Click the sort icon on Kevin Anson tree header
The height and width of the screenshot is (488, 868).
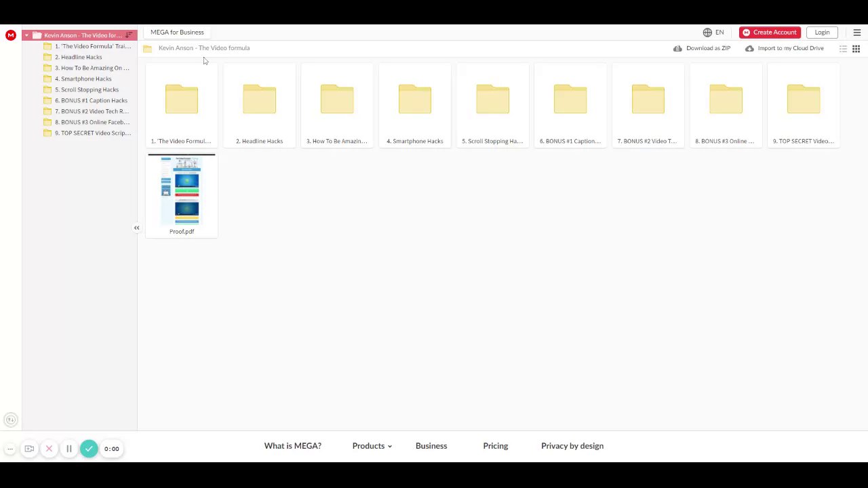129,35
